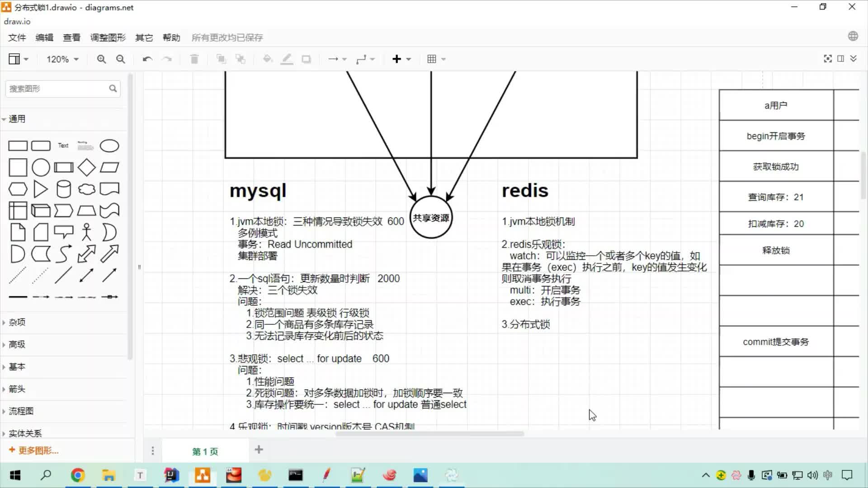Toggle the format panel icon
868x488 pixels.
coord(841,59)
